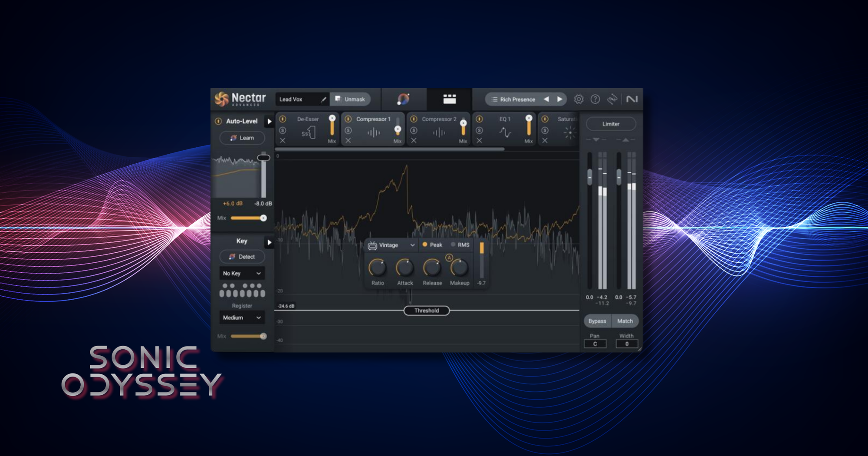Click the Compressor 1 Mix slider
Image resolution: width=868 pixels, height=456 pixels.
coord(398,126)
